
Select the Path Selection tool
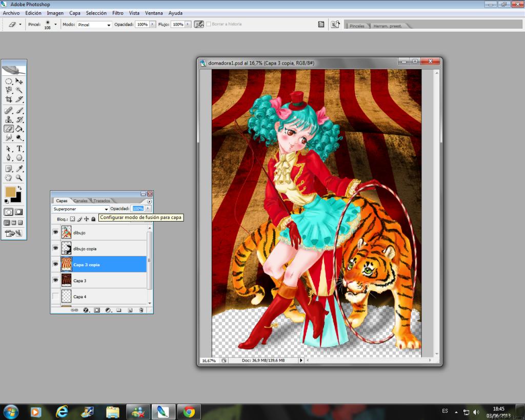point(9,149)
